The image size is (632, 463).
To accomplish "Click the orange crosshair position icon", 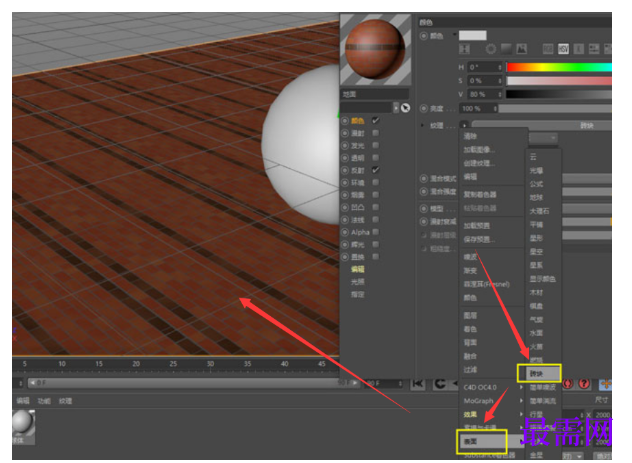I will click(x=605, y=384).
